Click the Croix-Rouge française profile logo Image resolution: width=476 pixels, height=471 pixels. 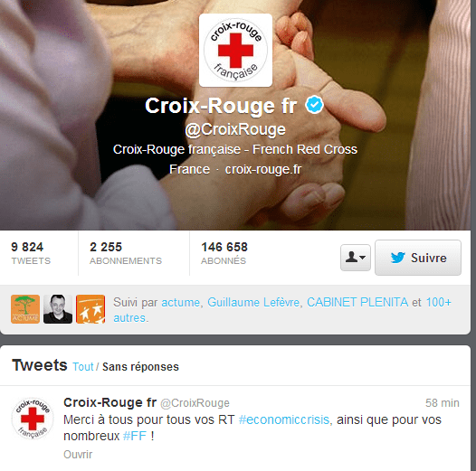[x=235, y=51]
